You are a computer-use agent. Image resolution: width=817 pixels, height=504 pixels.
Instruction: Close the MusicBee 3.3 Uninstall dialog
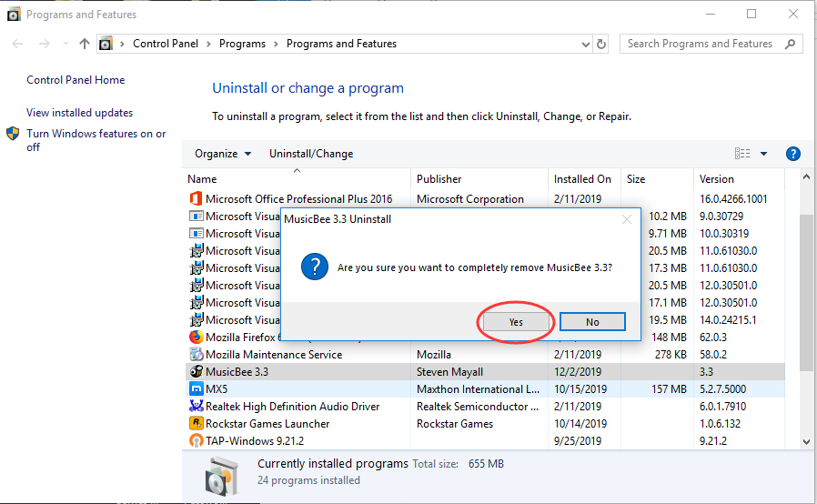(x=627, y=219)
